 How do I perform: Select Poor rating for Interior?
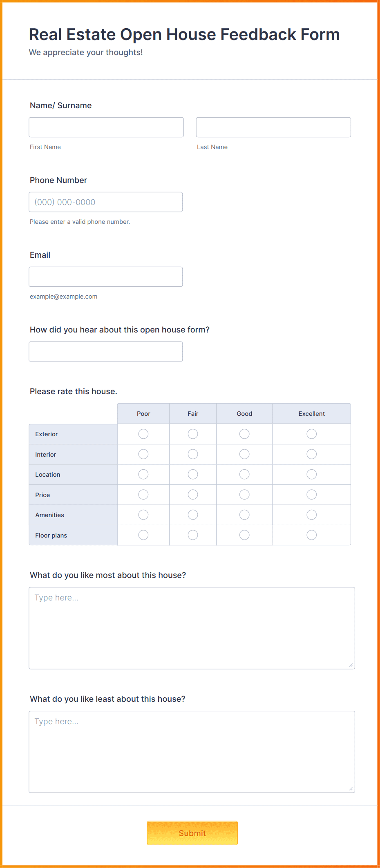coord(143,454)
